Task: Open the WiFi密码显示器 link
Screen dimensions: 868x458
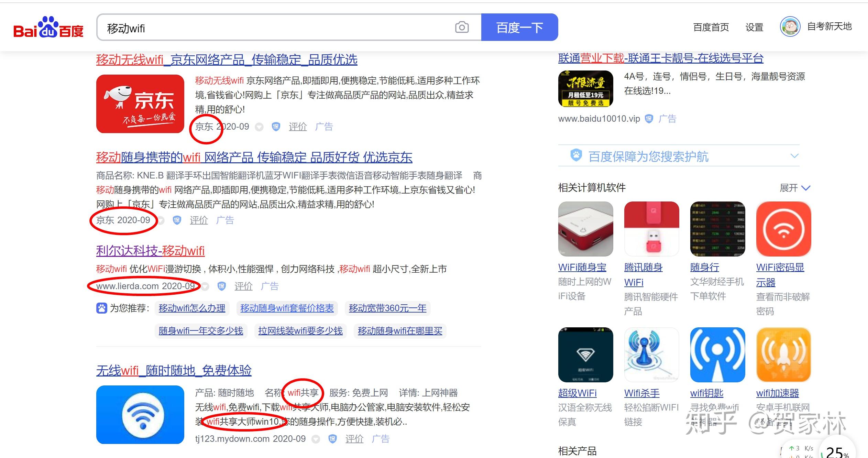Action: pyautogui.click(x=780, y=275)
